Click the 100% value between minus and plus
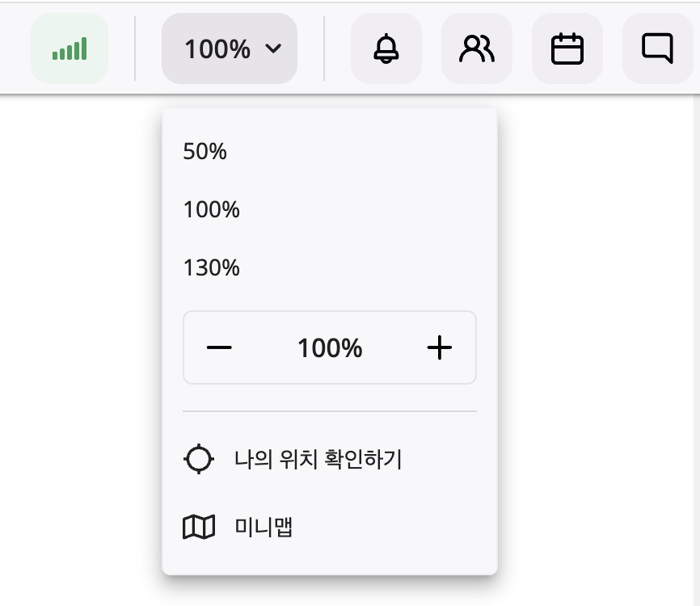 click(x=329, y=347)
